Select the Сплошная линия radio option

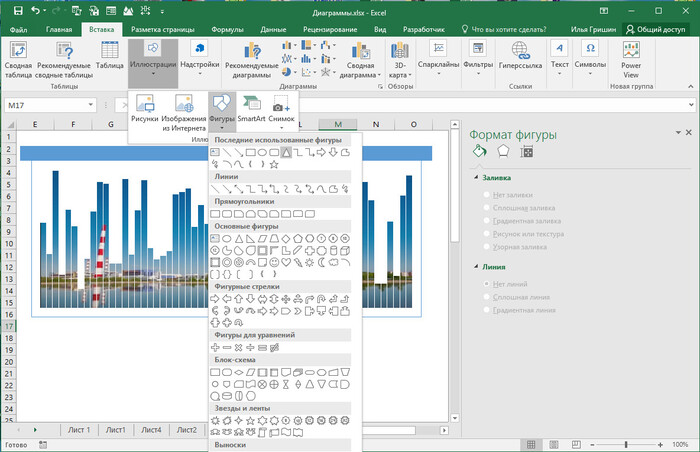488,297
